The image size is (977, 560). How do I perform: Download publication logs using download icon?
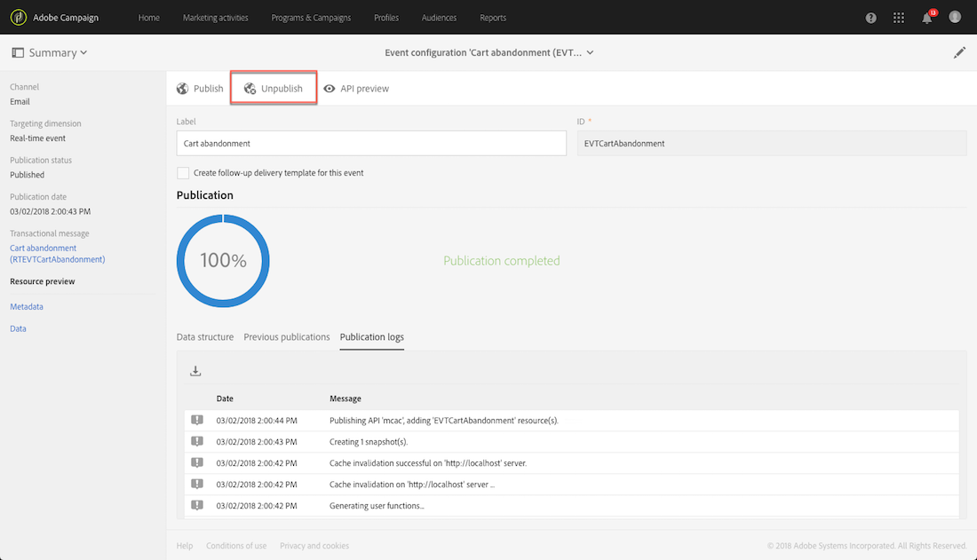(x=195, y=371)
